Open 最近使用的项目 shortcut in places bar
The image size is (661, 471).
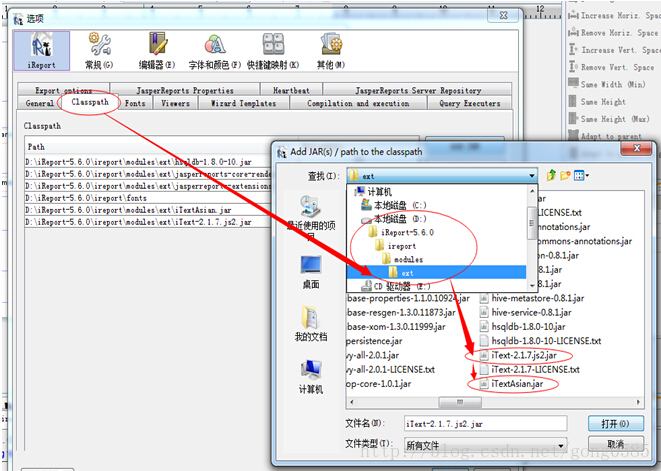coord(311,218)
